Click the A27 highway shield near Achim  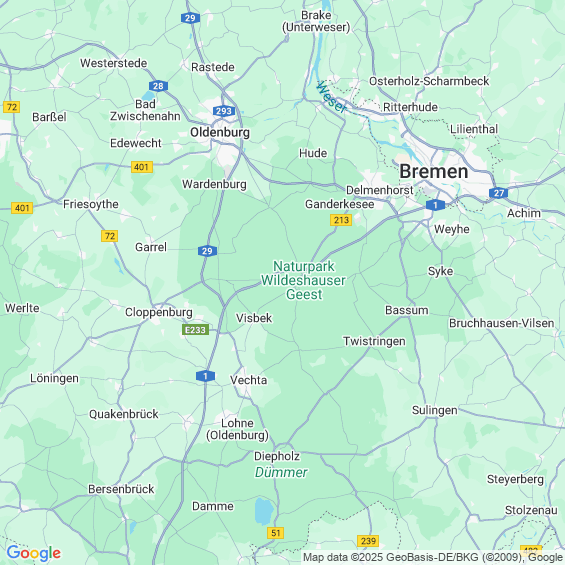pyautogui.click(x=499, y=193)
